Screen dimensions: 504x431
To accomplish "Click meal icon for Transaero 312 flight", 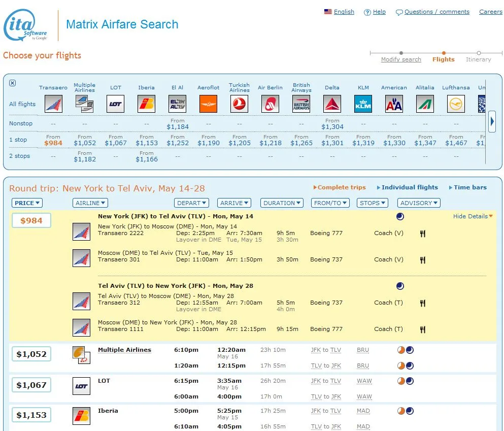I will point(423,303).
